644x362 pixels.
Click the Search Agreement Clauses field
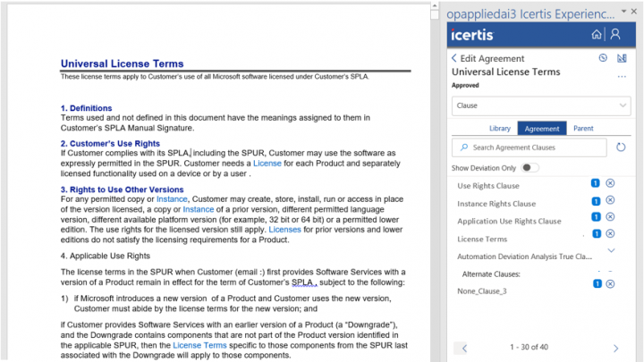[530, 147]
